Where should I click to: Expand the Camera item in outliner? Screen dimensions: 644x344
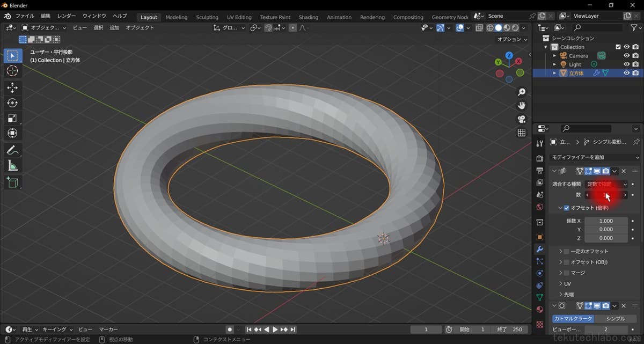[x=554, y=56]
